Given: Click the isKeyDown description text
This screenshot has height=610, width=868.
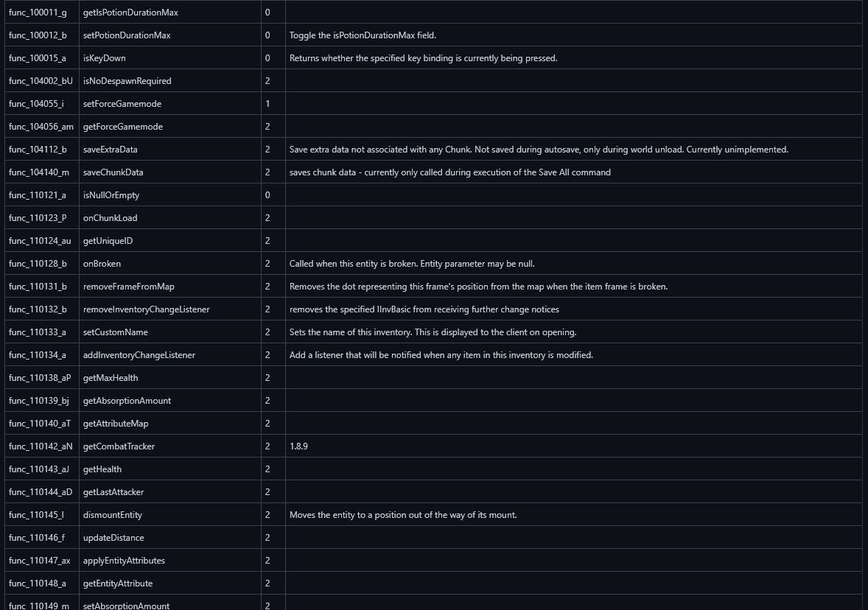Looking at the screenshot, I should pyautogui.click(x=423, y=58).
